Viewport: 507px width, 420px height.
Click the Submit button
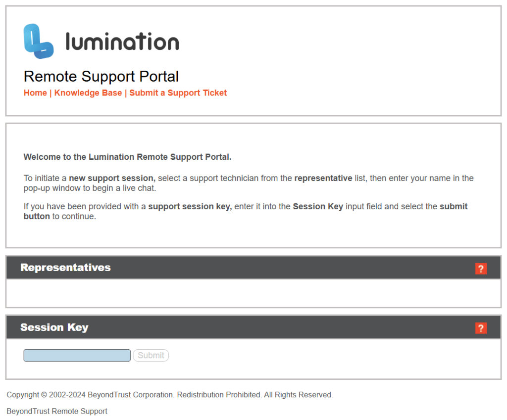pyautogui.click(x=151, y=355)
